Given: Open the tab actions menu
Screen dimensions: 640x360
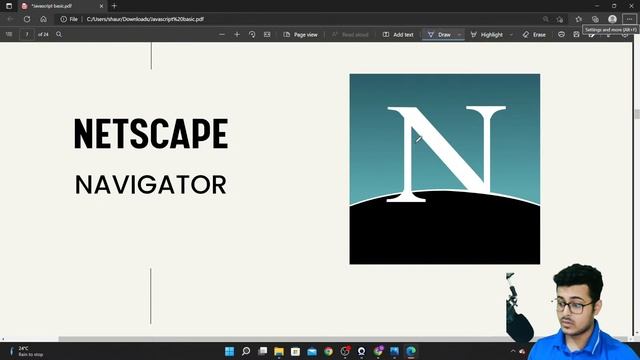Looking at the screenshot, I should 9,6.
